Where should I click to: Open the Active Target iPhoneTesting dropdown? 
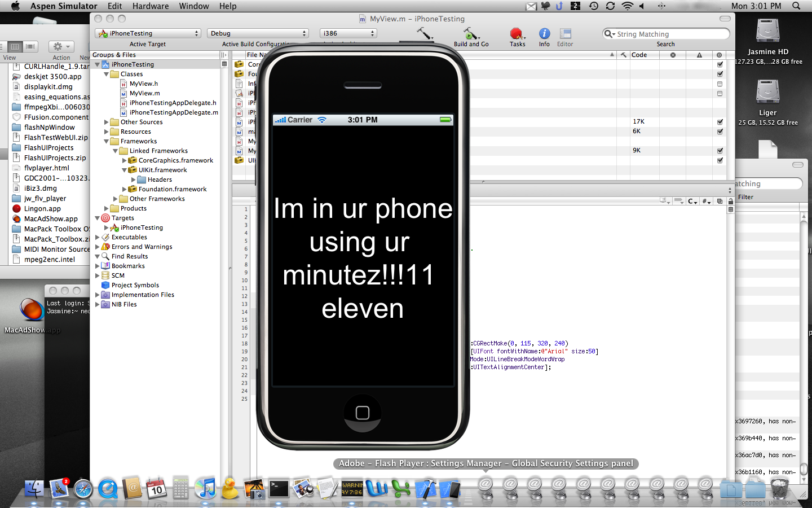(x=148, y=33)
